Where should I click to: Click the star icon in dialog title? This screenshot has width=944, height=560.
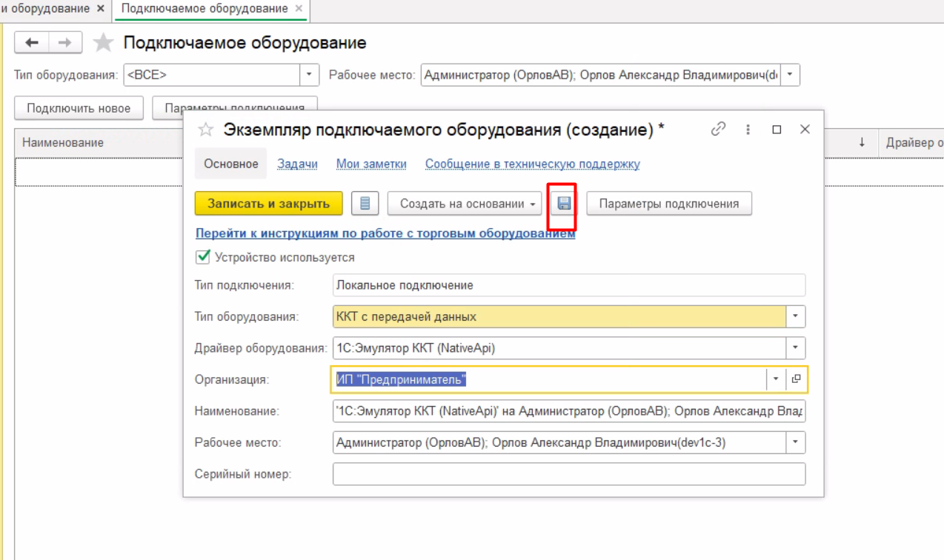[x=207, y=130]
